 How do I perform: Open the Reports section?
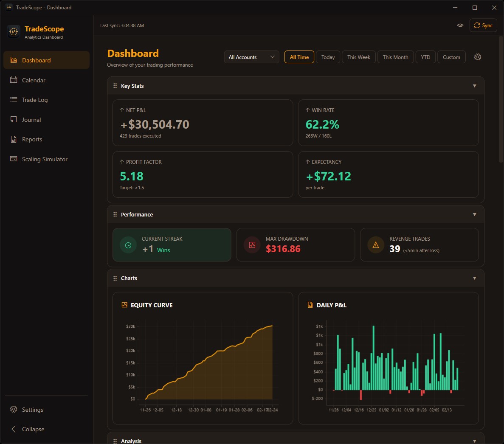(32, 139)
